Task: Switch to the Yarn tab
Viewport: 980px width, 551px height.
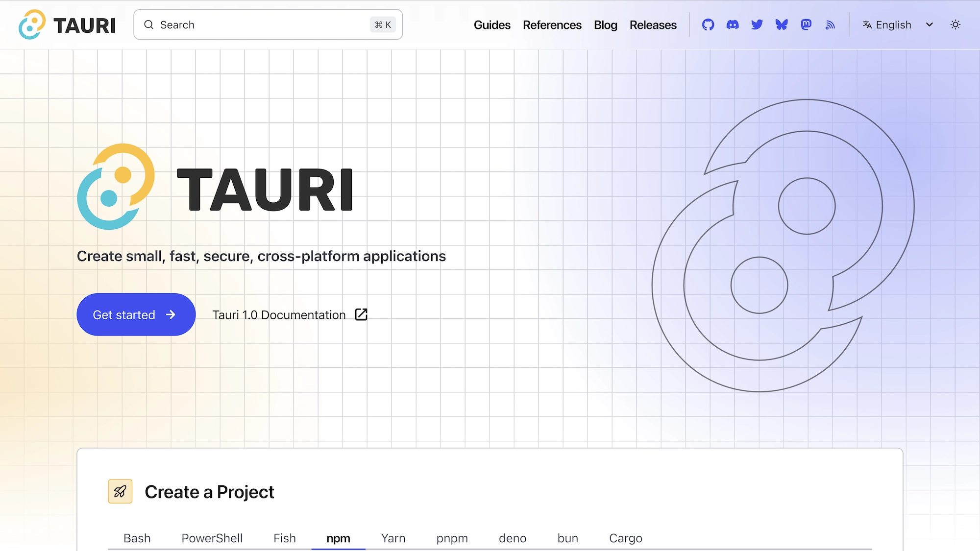Action: 393,538
